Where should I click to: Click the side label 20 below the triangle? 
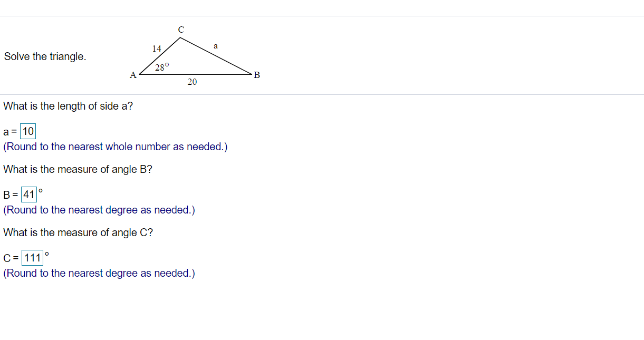pos(192,82)
